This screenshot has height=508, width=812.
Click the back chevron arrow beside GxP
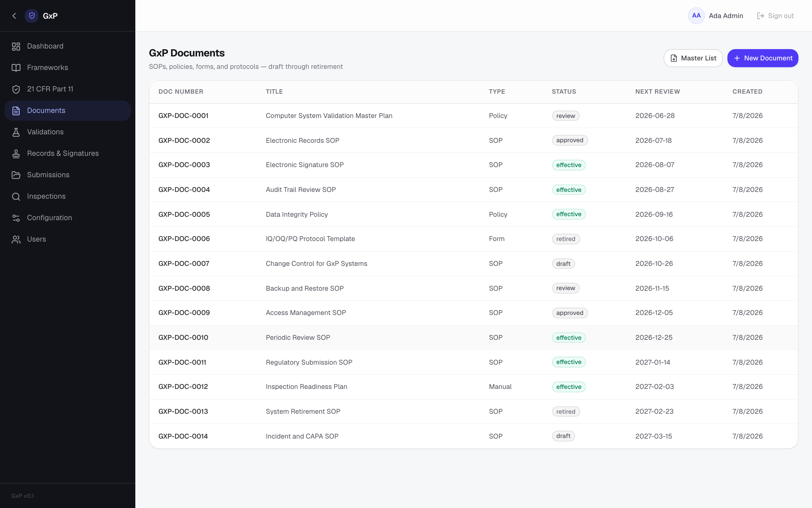(14, 16)
